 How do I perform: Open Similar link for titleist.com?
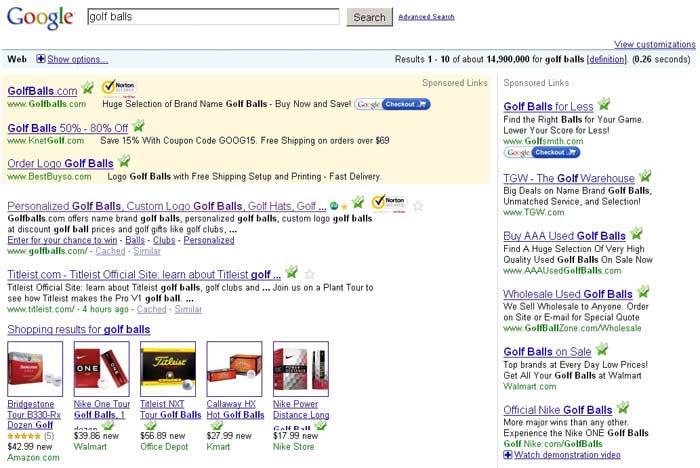(188, 309)
